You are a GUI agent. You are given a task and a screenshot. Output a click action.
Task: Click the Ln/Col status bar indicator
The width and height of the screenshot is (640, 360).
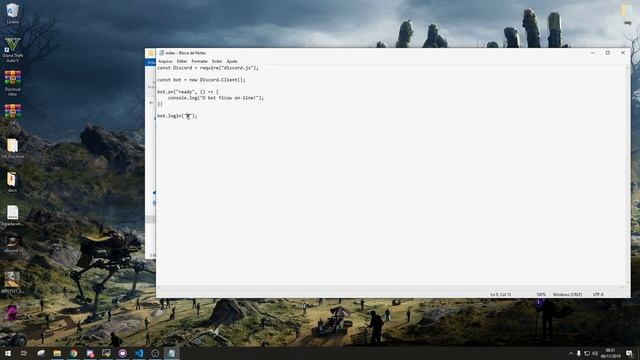[x=500, y=294]
